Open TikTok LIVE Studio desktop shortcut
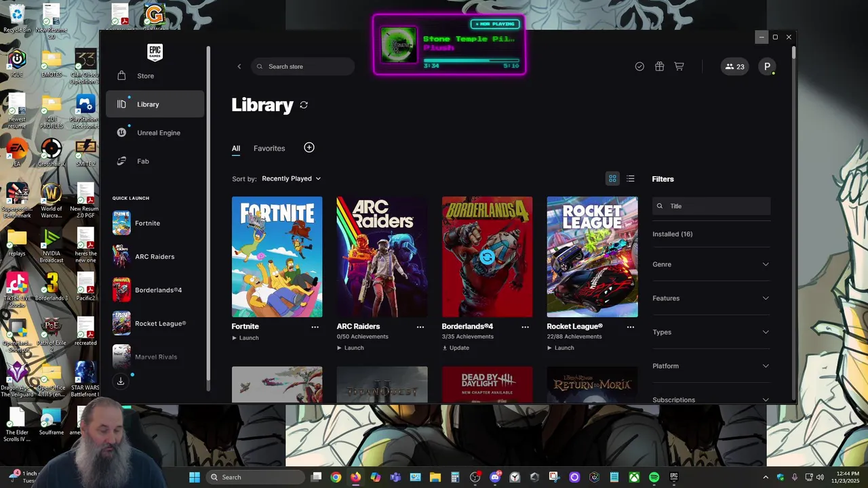 click(16, 290)
